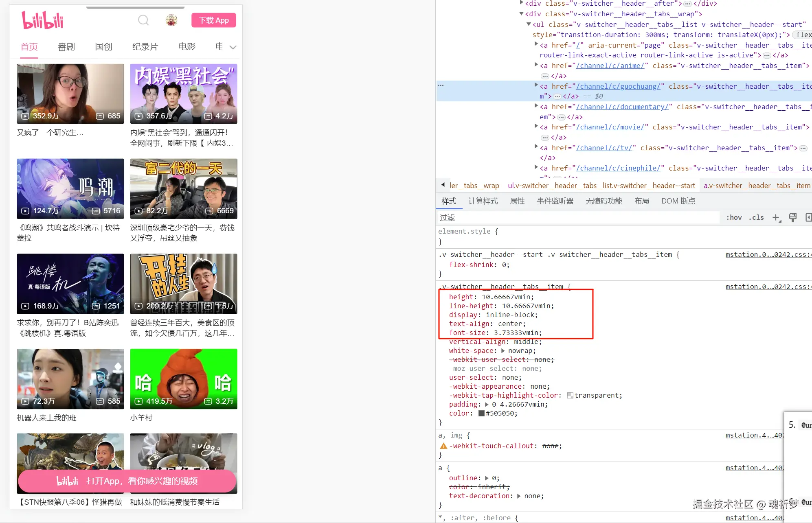Click the bilibili logo in header
The image size is (812, 523).
(42, 20)
